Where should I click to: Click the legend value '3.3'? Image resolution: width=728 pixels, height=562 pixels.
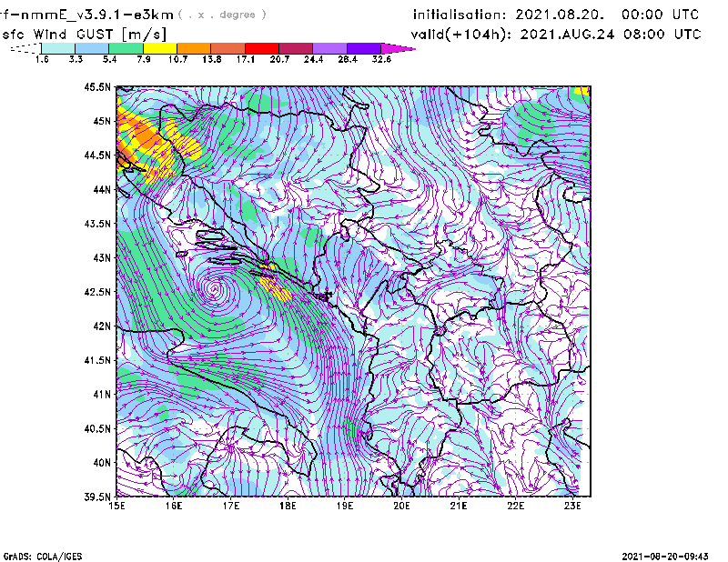pos(76,59)
